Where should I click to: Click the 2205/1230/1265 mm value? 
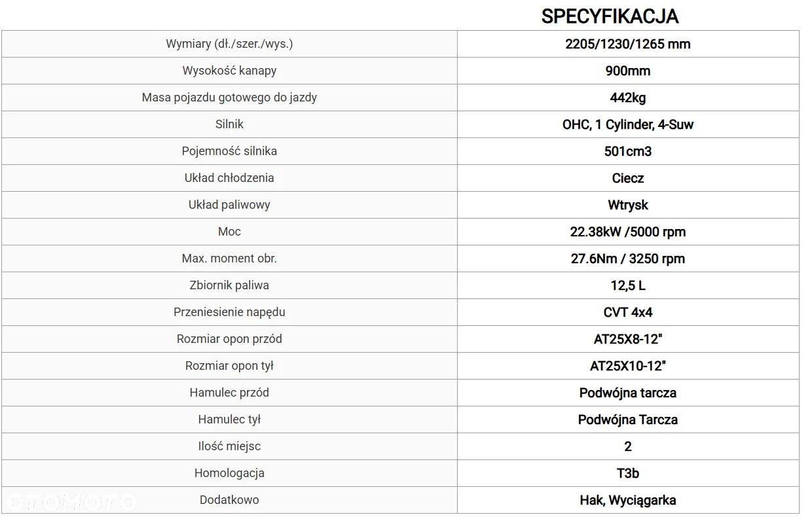tap(628, 44)
